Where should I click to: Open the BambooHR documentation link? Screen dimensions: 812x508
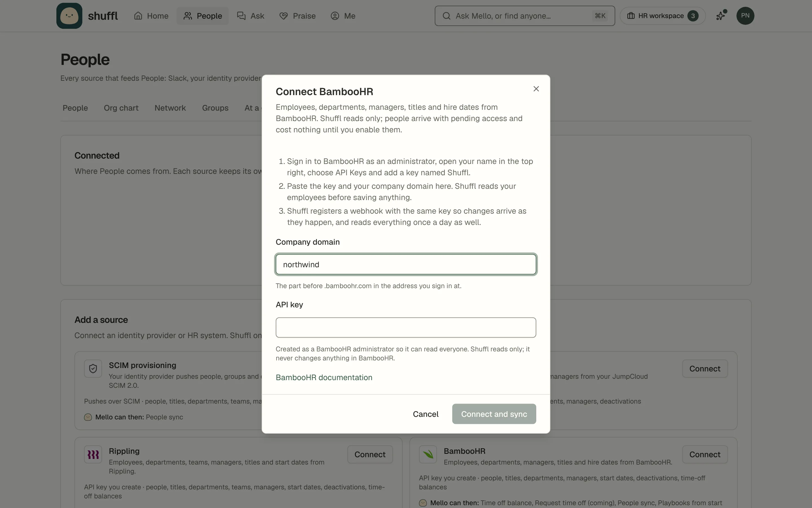[324, 377]
